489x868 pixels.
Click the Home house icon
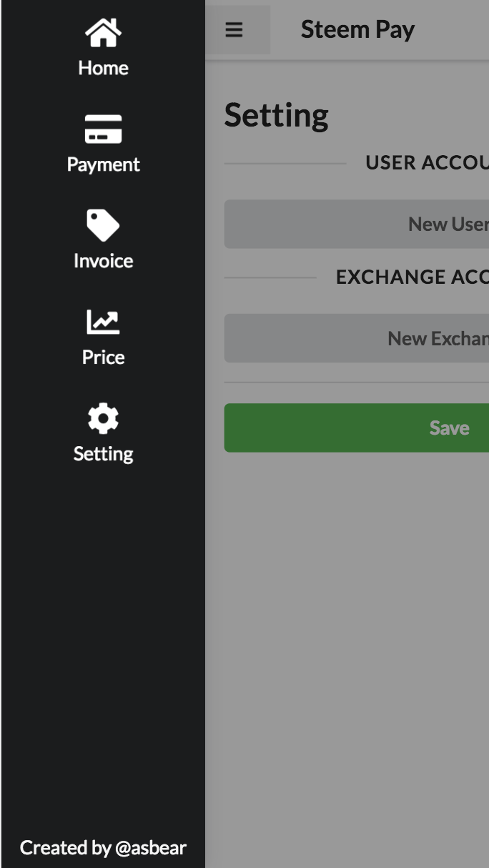tap(103, 33)
